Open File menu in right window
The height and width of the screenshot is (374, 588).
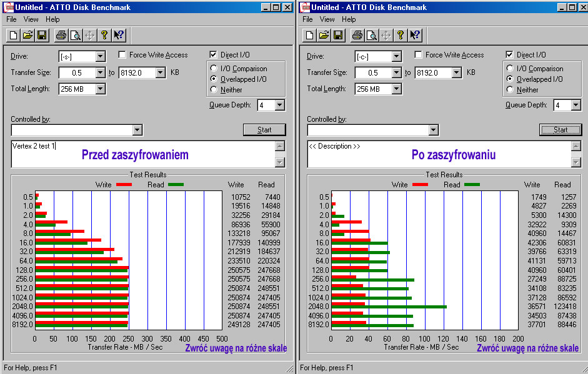(x=307, y=19)
